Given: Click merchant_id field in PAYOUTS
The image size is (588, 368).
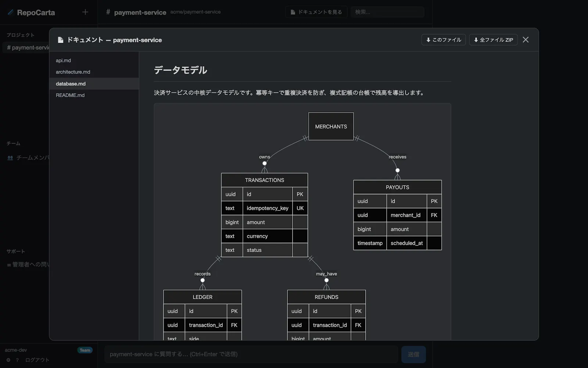Looking at the screenshot, I should pos(406,215).
